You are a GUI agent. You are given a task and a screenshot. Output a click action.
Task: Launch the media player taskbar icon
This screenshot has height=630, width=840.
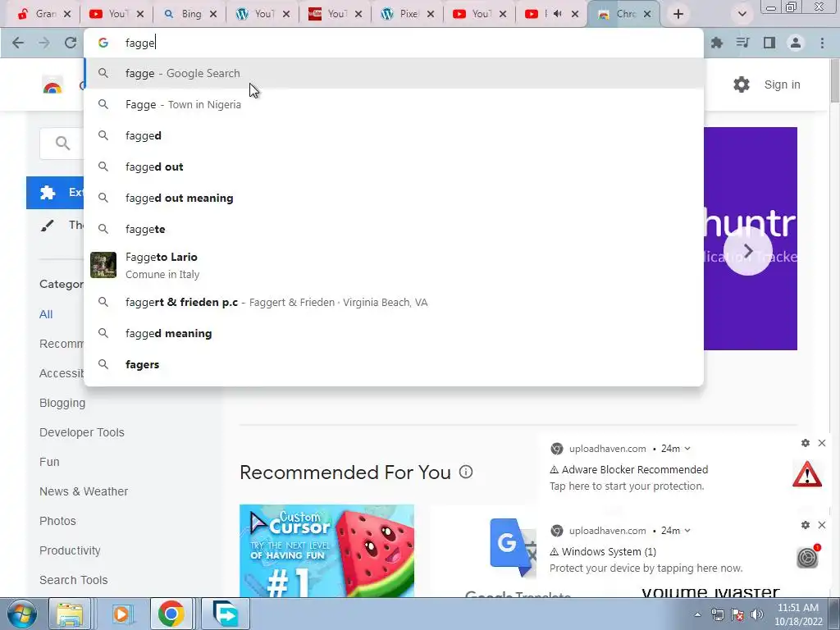121,614
